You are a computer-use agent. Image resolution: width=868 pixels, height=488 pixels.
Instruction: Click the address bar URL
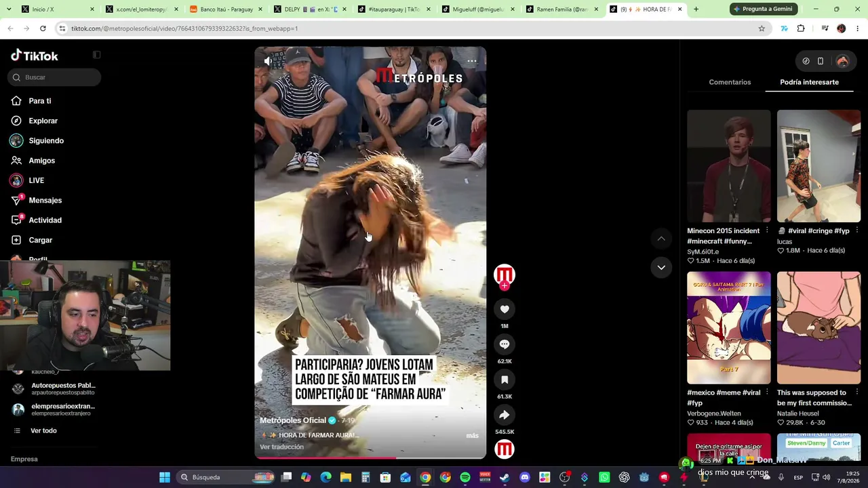(x=184, y=28)
